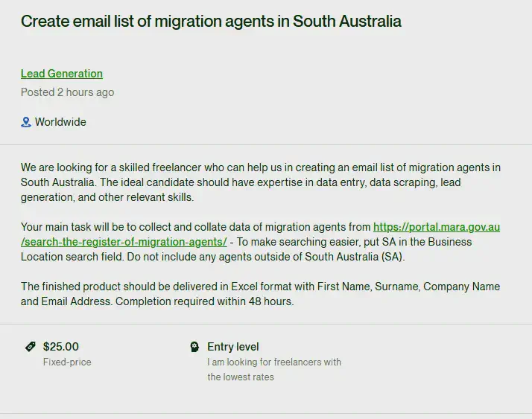Click the location pin icon
Viewport: 532px width, 419px height.
[x=26, y=122]
